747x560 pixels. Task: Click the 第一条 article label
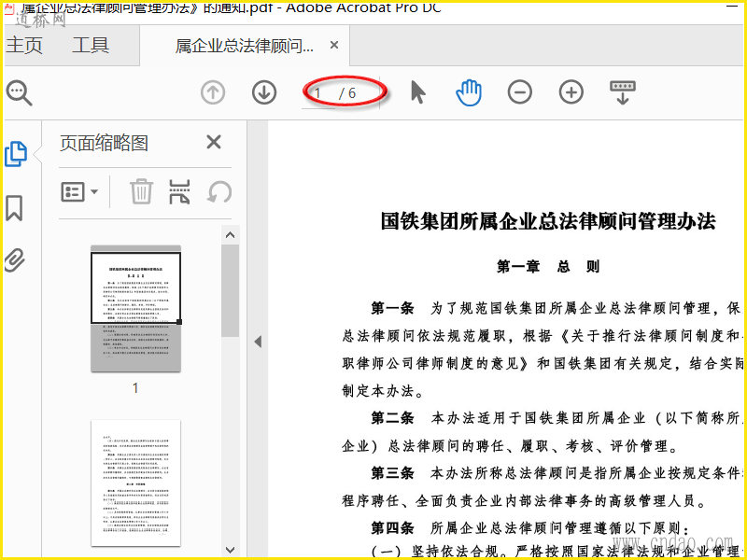tap(392, 308)
